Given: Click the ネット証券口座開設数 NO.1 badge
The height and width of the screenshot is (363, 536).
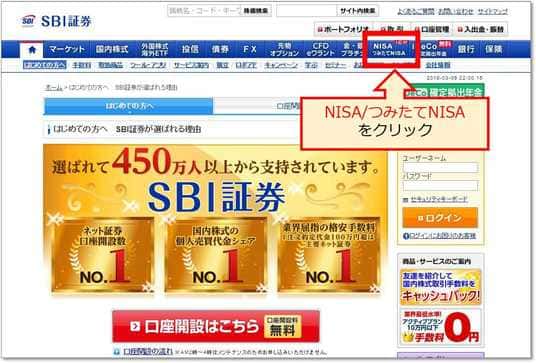Looking at the screenshot, I should click(102, 255).
